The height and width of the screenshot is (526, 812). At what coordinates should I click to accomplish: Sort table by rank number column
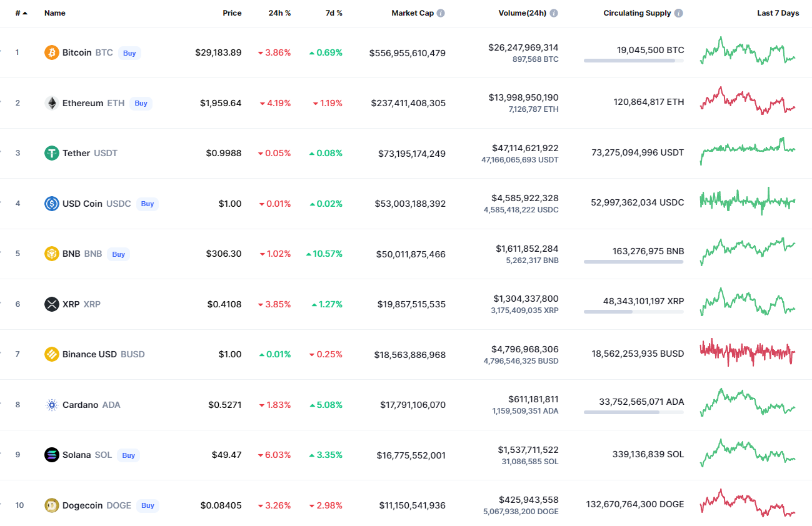21,13
